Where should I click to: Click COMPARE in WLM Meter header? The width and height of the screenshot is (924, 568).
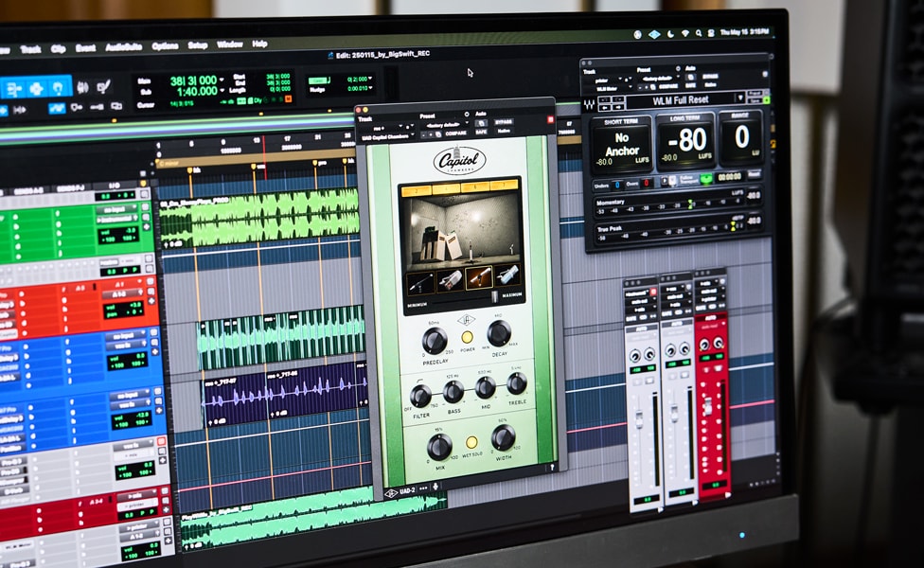tap(668, 86)
